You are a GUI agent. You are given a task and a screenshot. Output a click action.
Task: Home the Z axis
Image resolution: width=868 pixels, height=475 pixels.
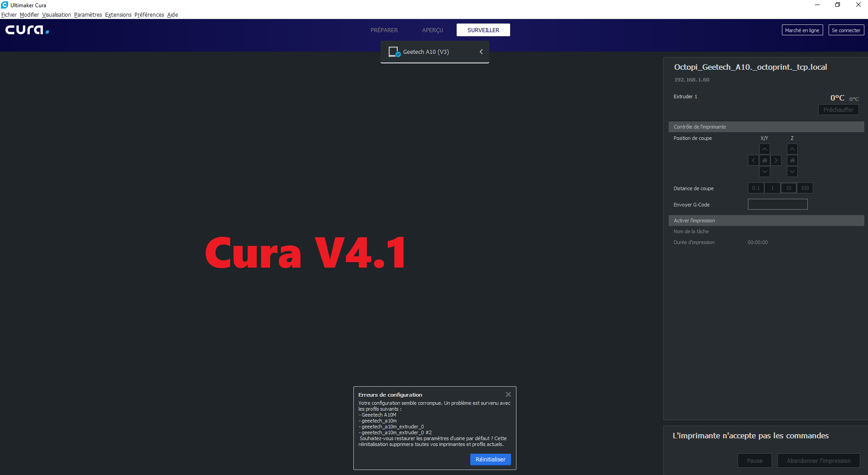click(x=792, y=160)
